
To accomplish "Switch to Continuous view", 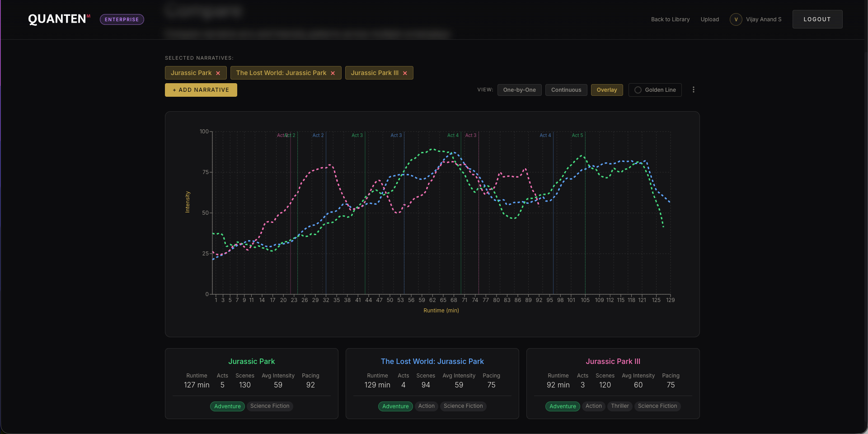I will (566, 90).
